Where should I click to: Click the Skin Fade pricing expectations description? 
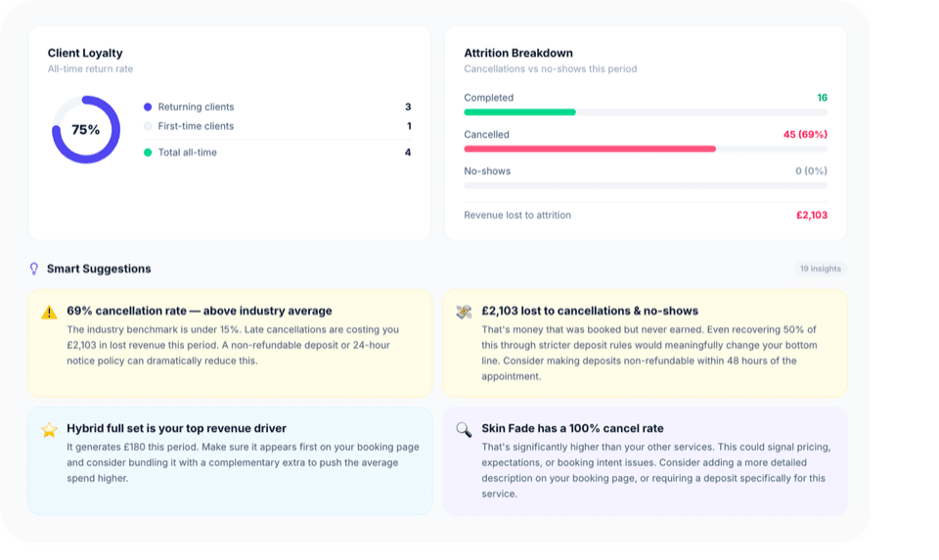click(x=656, y=470)
